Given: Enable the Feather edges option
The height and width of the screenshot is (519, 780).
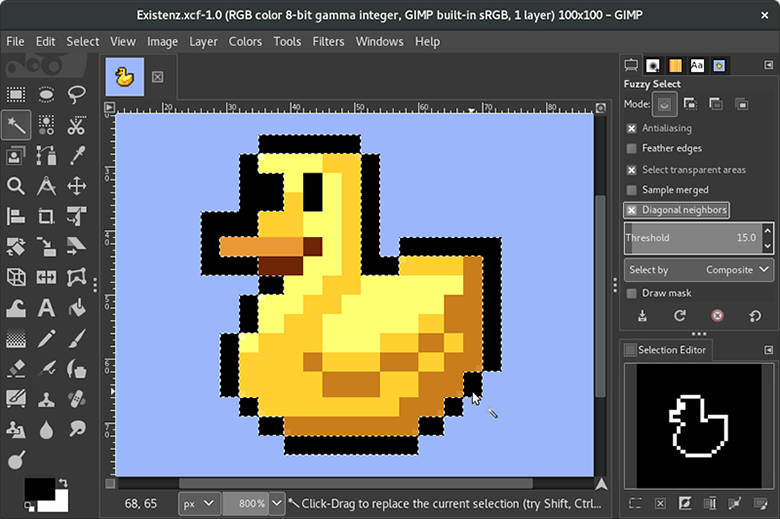Looking at the screenshot, I should [632, 149].
